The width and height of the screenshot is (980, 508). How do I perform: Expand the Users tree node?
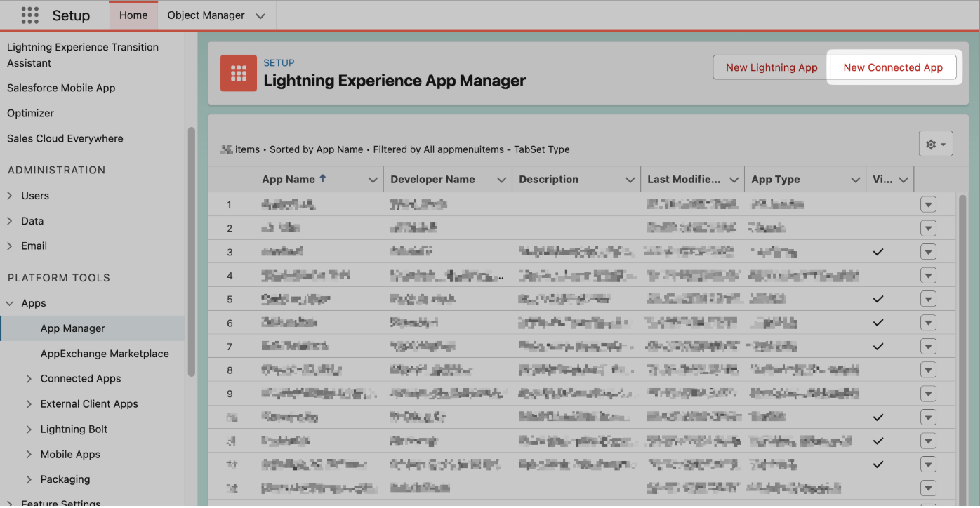click(x=10, y=196)
